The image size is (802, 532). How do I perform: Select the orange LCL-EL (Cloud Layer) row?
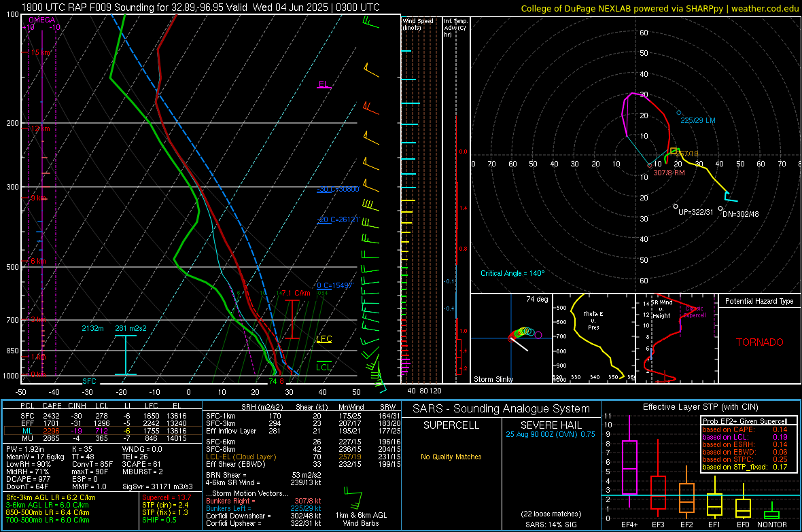pyautogui.click(x=302, y=457)
